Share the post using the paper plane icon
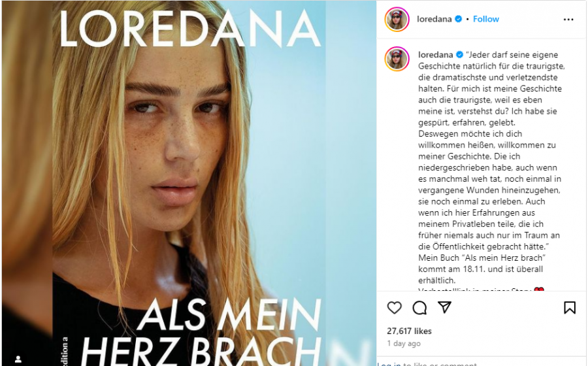This screenshot has height=366, width=588. pos(444,307)
